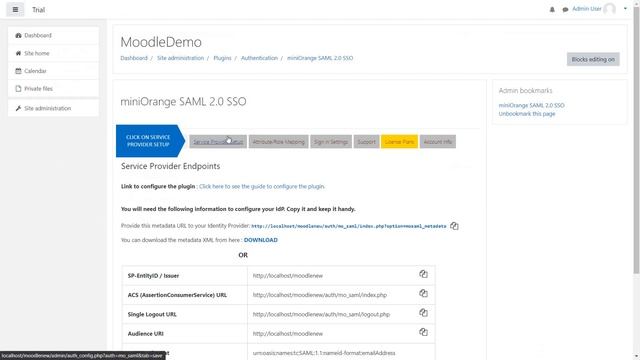The image size is (640, 360).
Task: Click the miniOrange SAML 2.0 SSO breadcrumb
Action: pos(320,58)
